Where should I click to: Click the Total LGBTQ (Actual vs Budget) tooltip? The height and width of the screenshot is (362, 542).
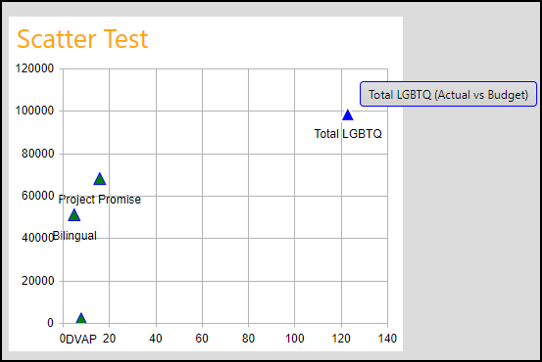(448, 94)
